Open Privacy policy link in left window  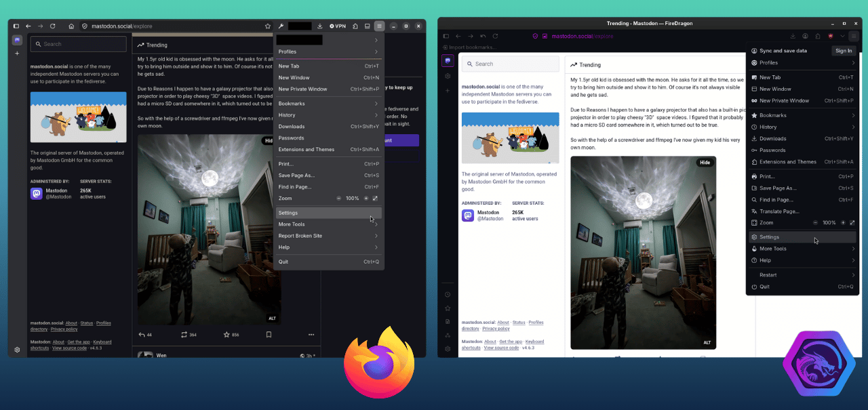(x=64, y=329)
